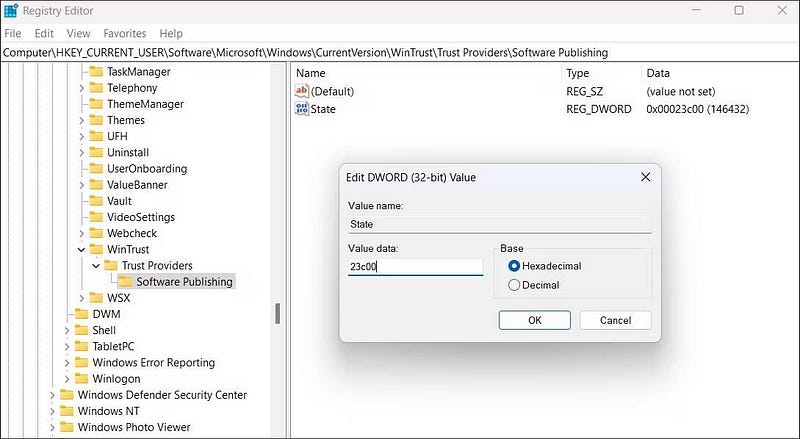
Task: Click the State DWORD value icon
Action: coord(302,109)
